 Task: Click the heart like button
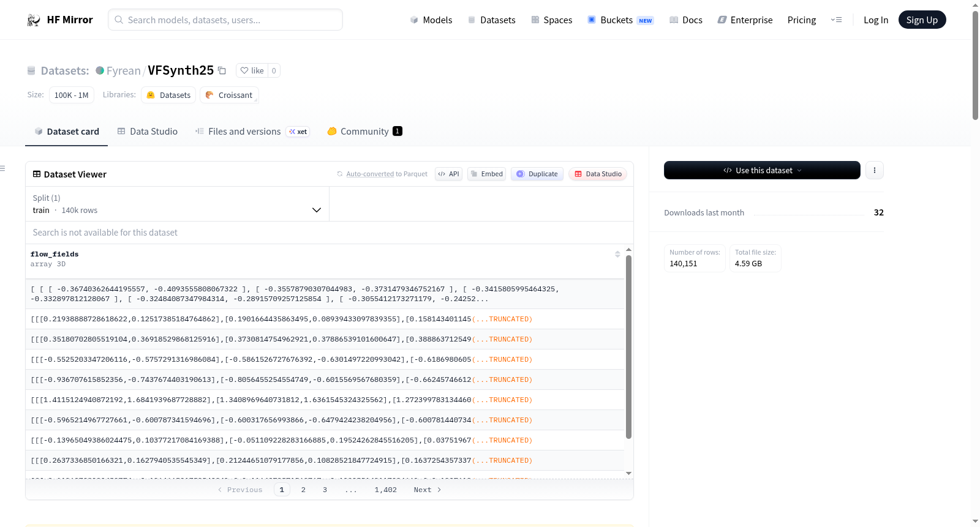tap(252, 71)
